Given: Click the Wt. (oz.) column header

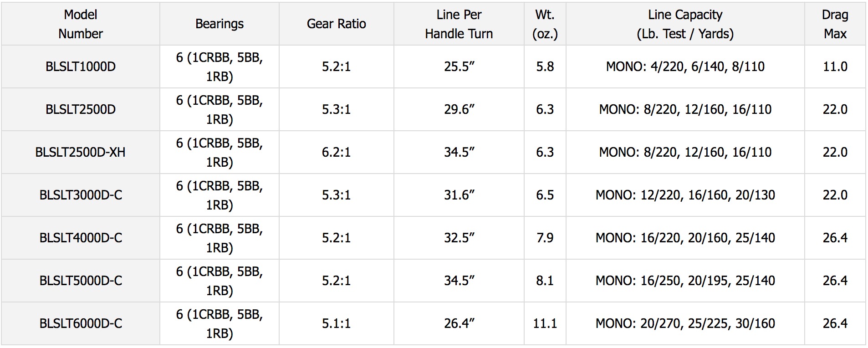Looking at the screenshot, I should pyautogui.click(x=545, y=24).
